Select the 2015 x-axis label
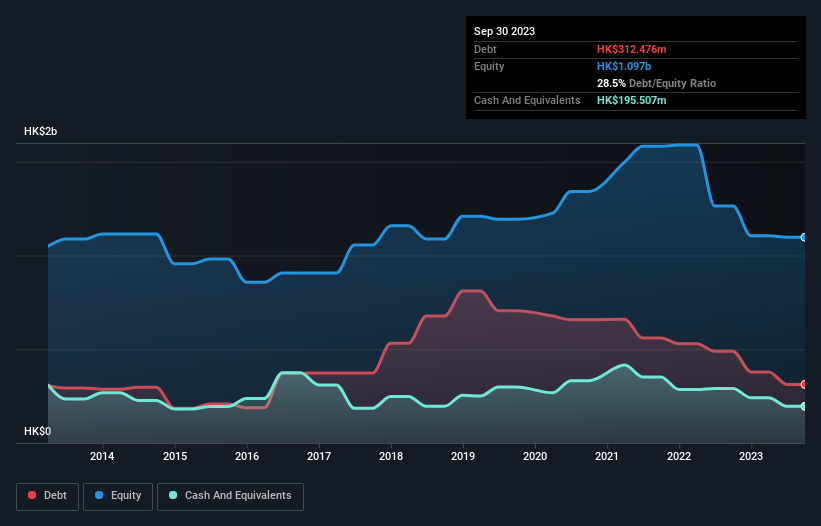821x526 pixels. pyautogui.click(x=175, y=456)
